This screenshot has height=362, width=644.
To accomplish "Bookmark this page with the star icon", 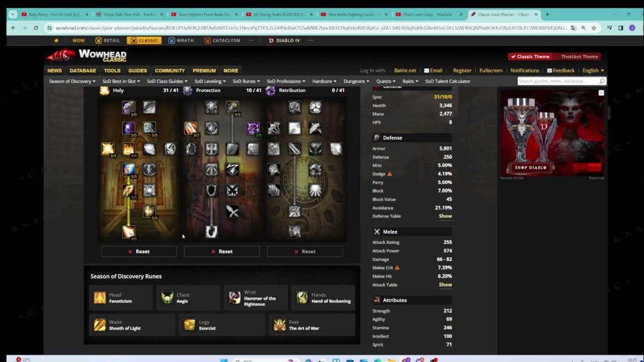I will coord(594,28).
